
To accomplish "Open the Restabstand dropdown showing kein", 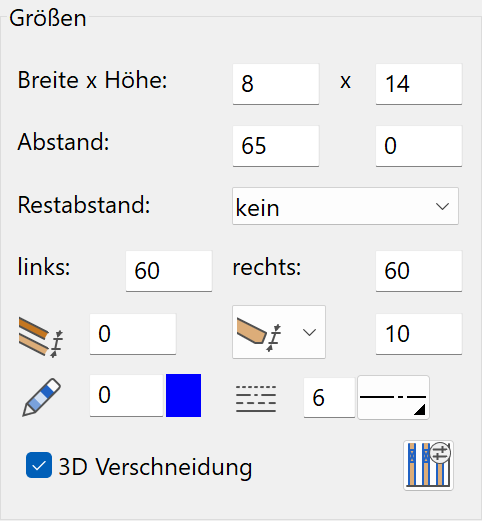I will pos(345,206).
